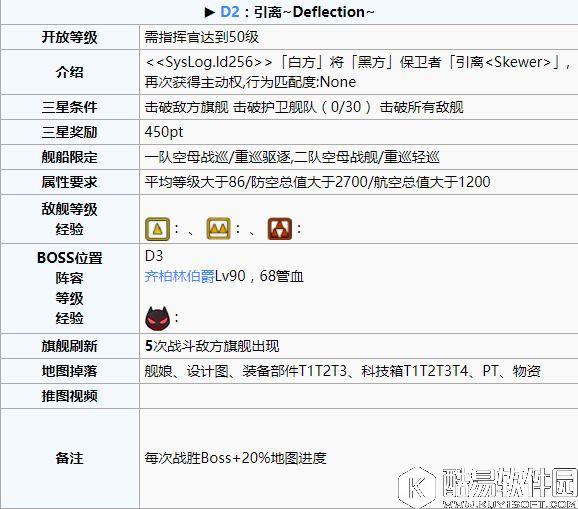Open the 齐柏林伯爵 ship link

[x=180, y=276]
